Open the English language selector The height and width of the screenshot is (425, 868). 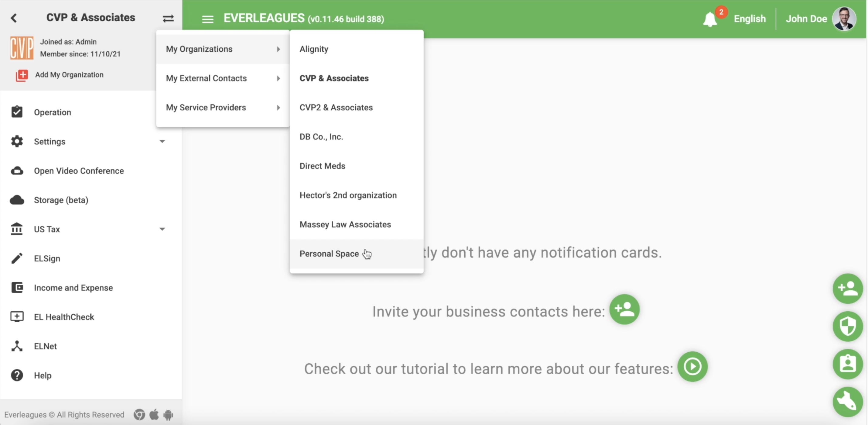click(x=750, y=19)
